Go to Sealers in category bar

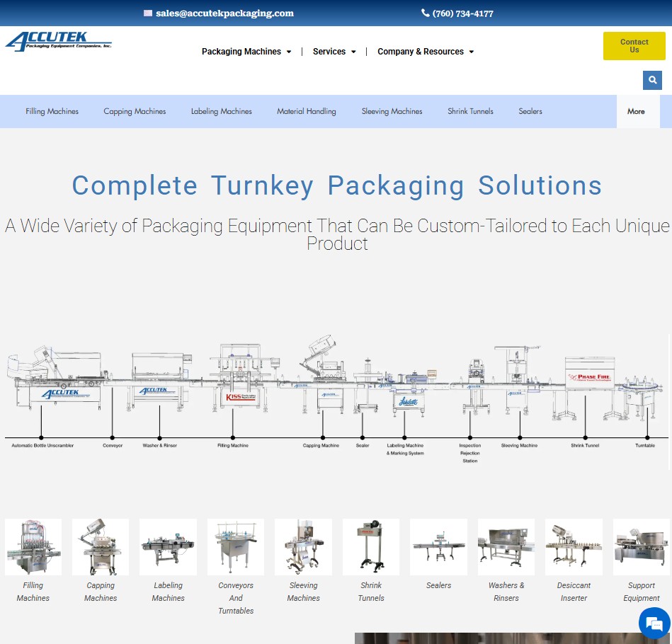pyautogui.click(x=530, y=111)
